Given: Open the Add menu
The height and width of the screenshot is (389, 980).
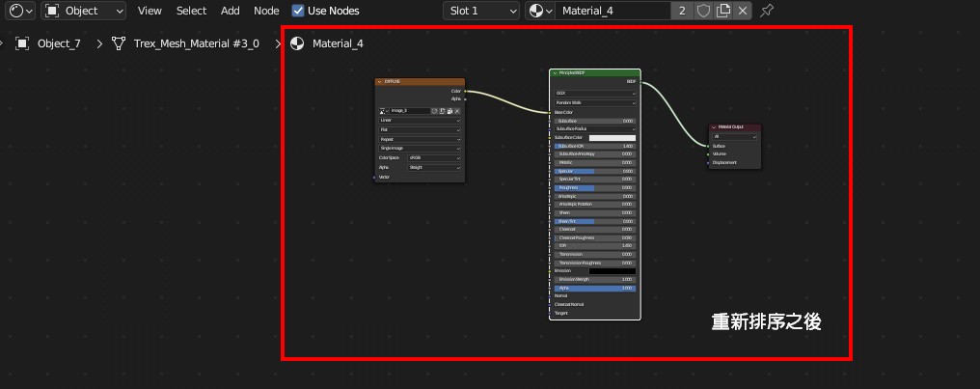Looking at the screenshot, I should 230,11.
